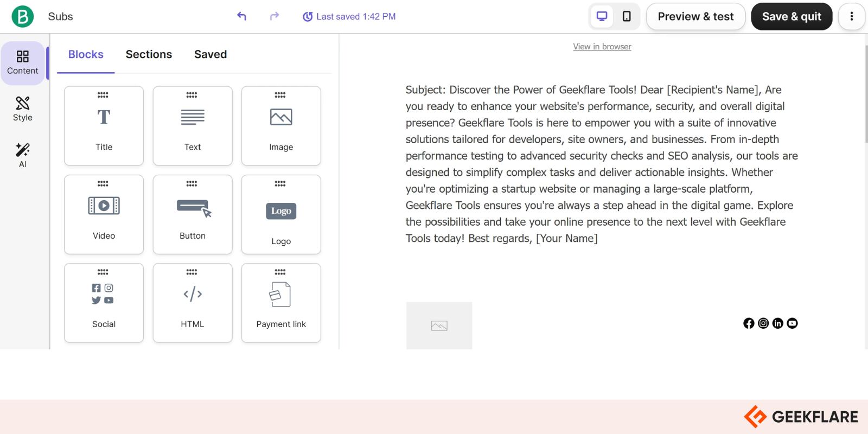Open the Style sidebar panel

click(23, 109)
